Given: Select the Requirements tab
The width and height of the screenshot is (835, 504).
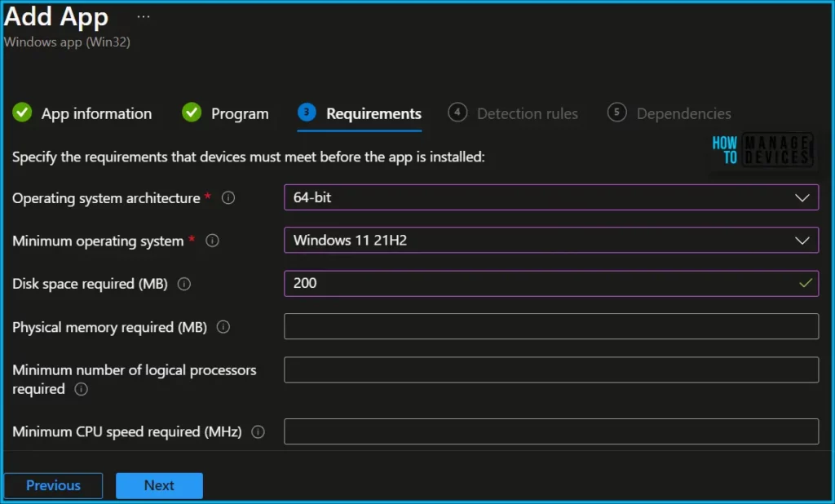Looking at the screenshot, I should (360, 113).
